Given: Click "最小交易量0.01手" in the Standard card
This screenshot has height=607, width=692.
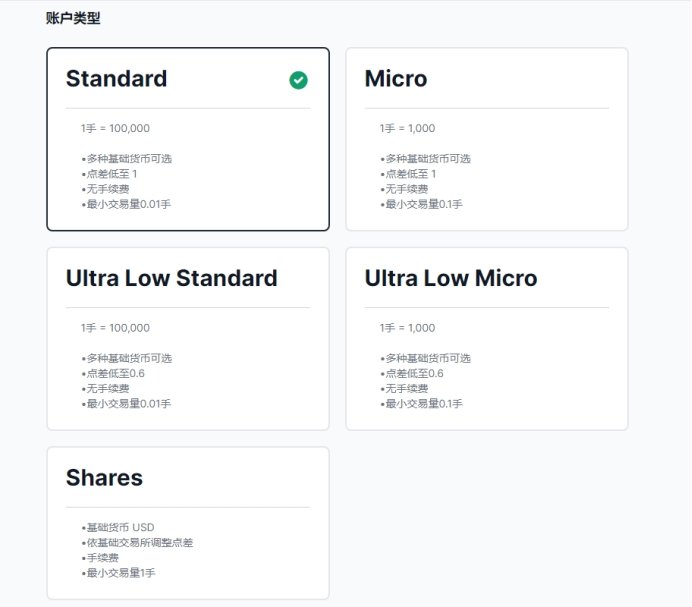Looking at the screenshot, I should click(126, 204).
